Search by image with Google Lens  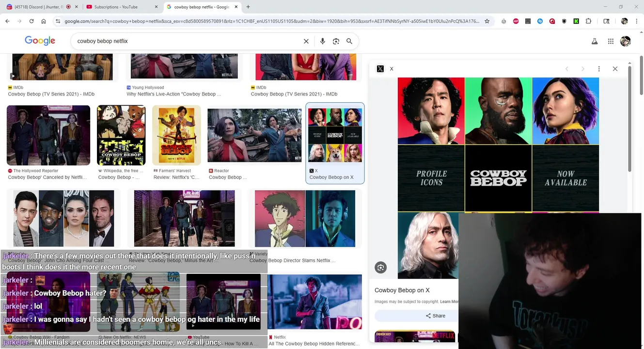(x=336, y=41)
